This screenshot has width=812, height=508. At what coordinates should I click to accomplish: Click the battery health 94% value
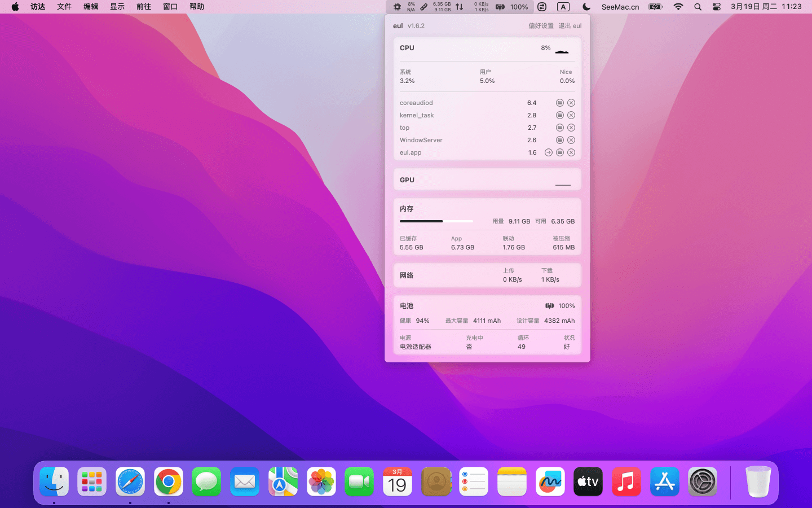(x=422, y=321)
